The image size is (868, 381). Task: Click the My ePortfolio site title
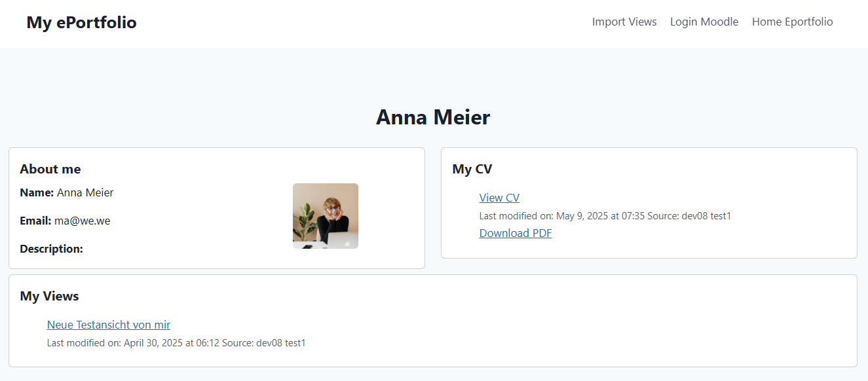pos(82,22)
